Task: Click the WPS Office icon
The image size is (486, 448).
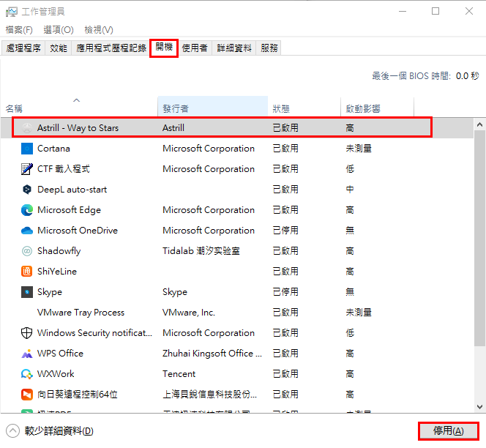Action: click(27, 354)
